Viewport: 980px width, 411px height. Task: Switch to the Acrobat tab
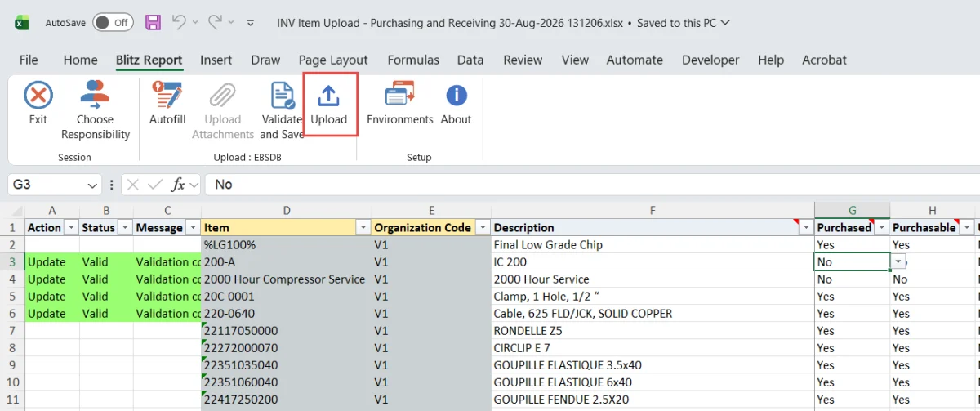click(824, 60)
